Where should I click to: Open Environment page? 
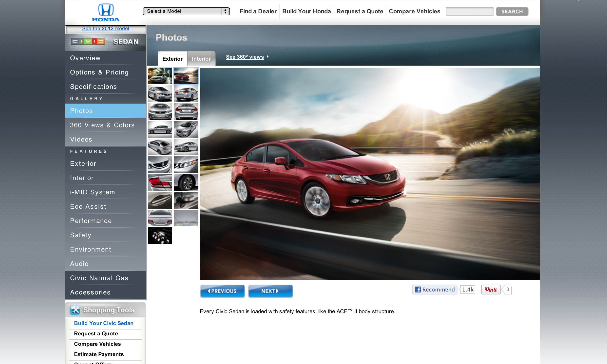point(106,250)
